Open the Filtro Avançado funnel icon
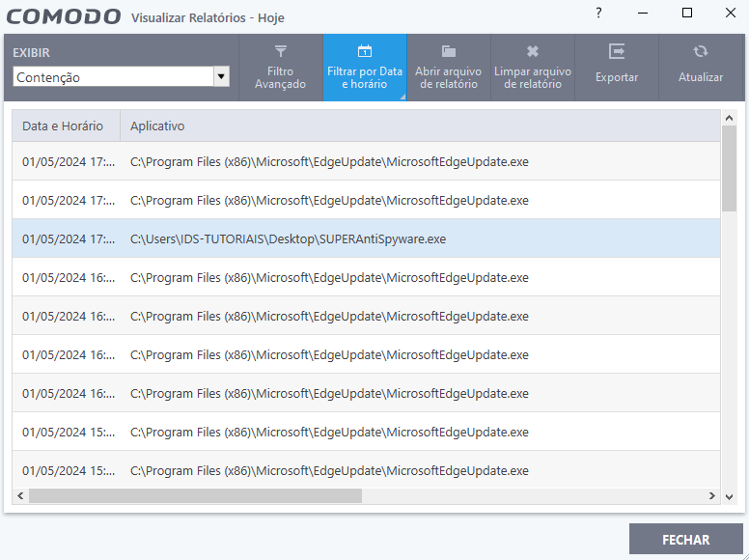 [x=280, y=52]
